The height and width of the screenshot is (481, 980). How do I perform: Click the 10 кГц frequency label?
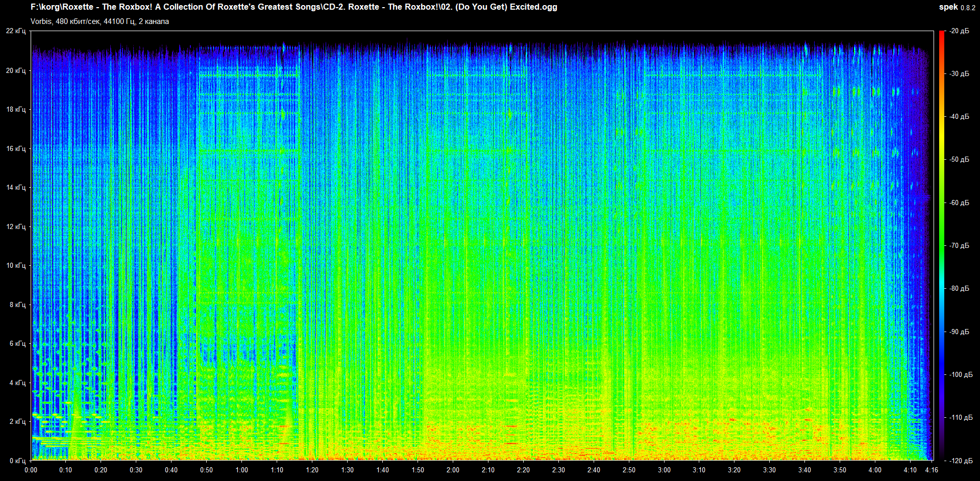[16, 265]
